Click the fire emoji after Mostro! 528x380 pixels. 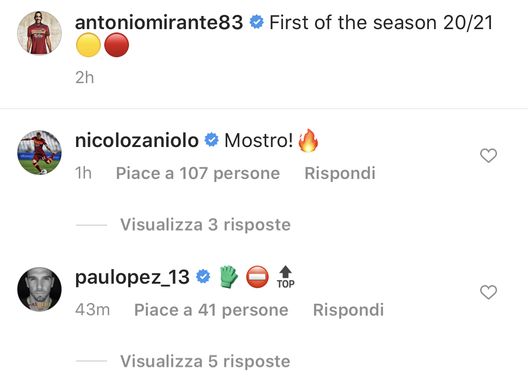click(308, 140)
